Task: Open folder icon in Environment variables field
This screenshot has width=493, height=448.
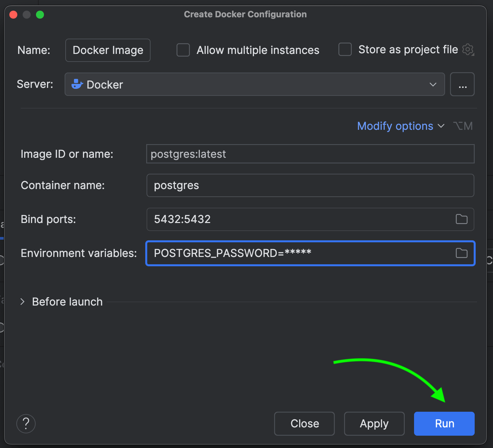Action: pos(461,253)
